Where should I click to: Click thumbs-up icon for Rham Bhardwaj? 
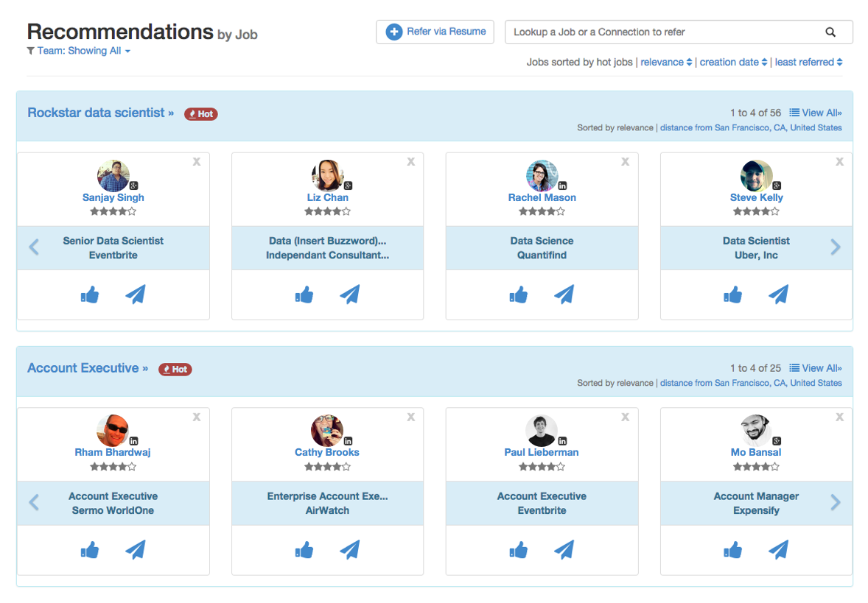coord(90,550)
